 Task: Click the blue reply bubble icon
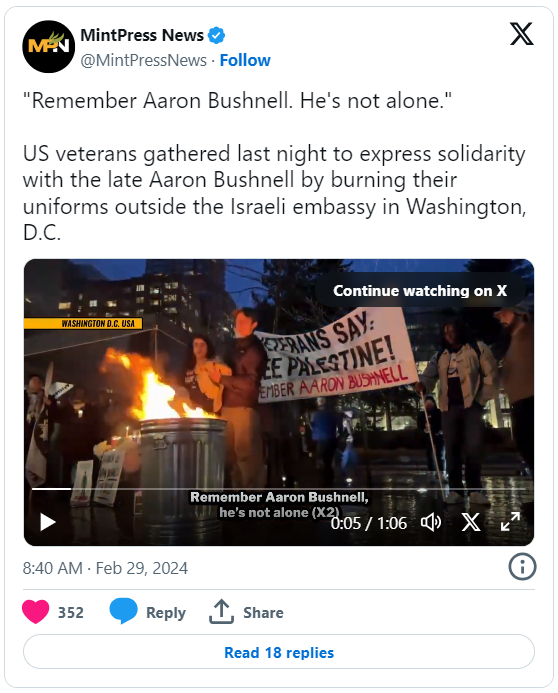click(x=123, y=611)
